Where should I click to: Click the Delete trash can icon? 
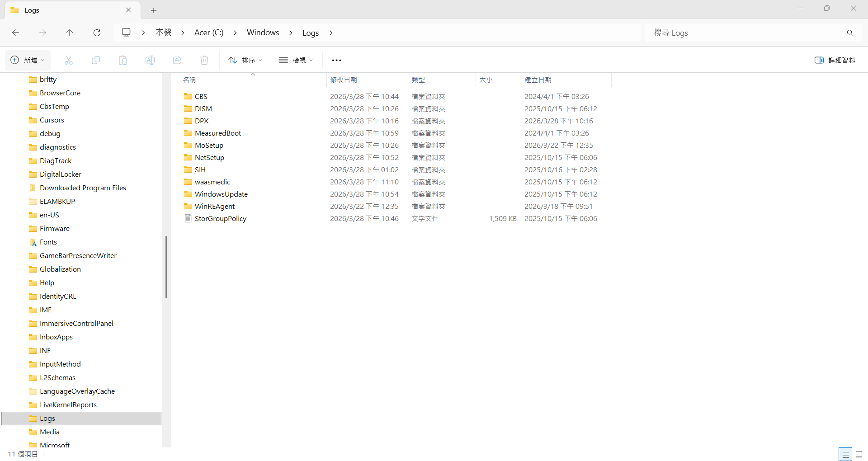(x=204, y=60)
